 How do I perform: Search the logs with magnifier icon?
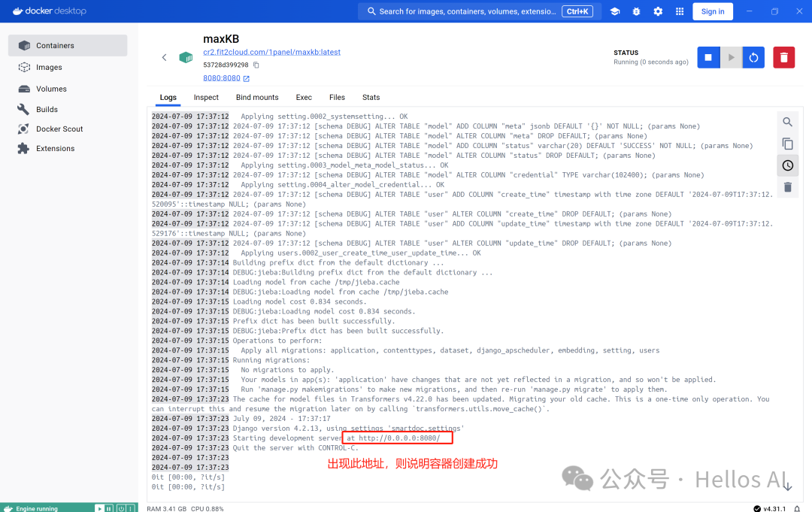[x=787, y=123]
